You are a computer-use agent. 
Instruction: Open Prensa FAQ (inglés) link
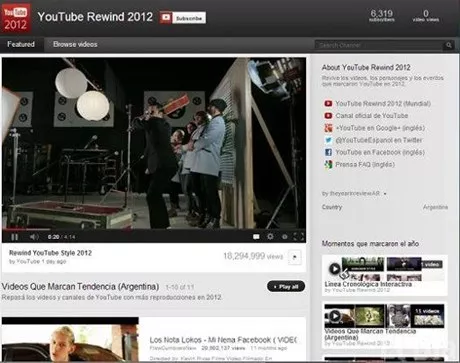[365, 164]
